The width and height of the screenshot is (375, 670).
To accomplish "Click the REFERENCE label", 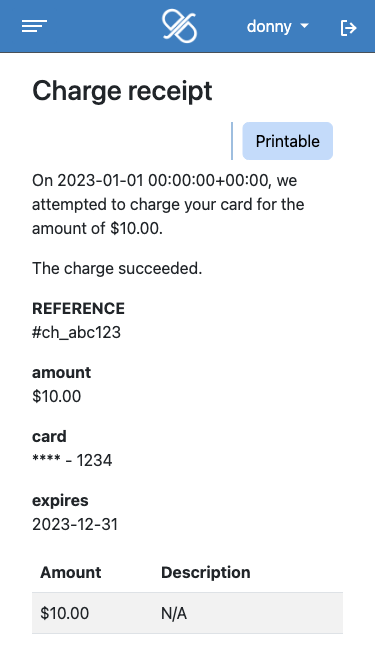I will click(x=78, y=309).
